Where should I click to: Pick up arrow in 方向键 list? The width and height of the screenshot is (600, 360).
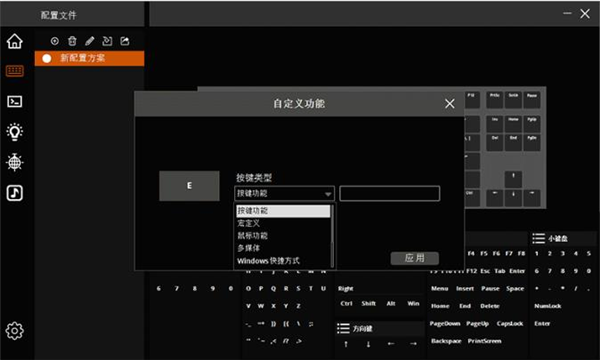tap(346, 344)
